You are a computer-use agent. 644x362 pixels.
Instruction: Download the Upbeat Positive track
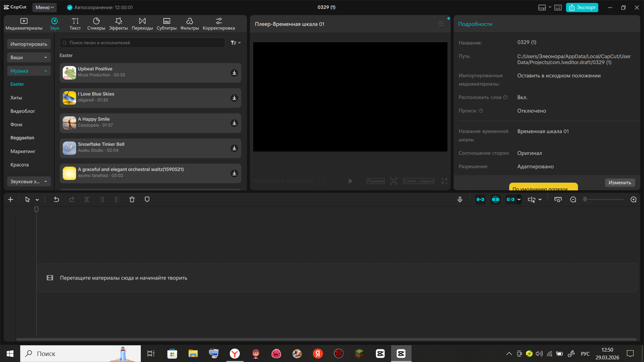(x=234, y=73)
